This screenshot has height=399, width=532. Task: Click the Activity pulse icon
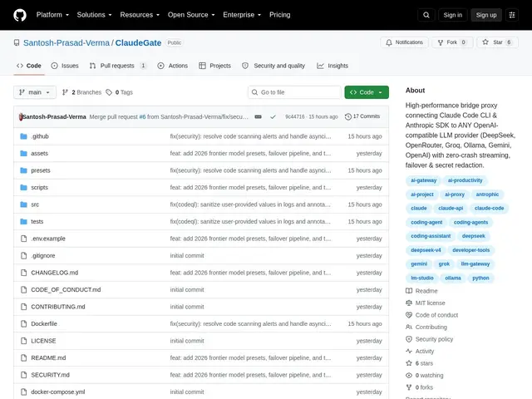pyautogui.click(x=409, y=351)
